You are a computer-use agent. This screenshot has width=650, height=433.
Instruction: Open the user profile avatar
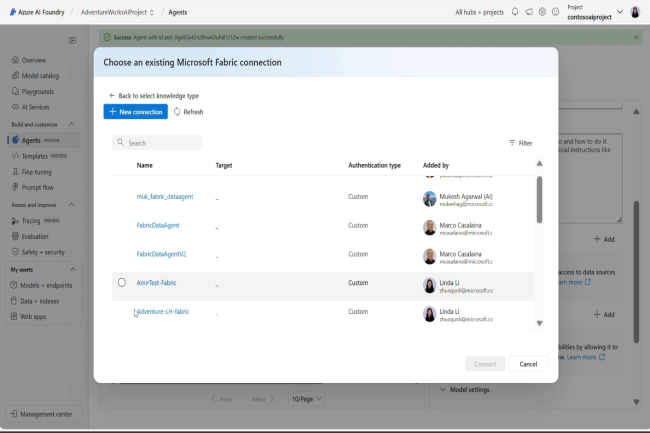coord(635,12)
